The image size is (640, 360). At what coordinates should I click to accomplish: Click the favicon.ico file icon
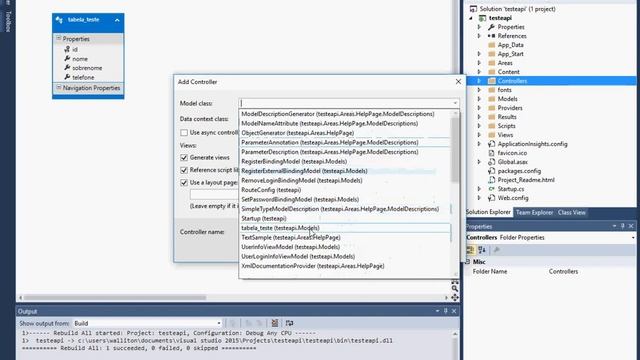pos(491,153)
